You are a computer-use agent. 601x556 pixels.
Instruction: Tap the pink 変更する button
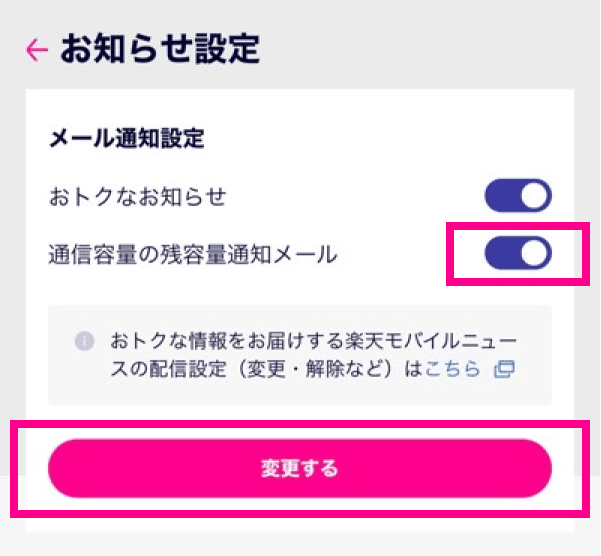[300, 468]
